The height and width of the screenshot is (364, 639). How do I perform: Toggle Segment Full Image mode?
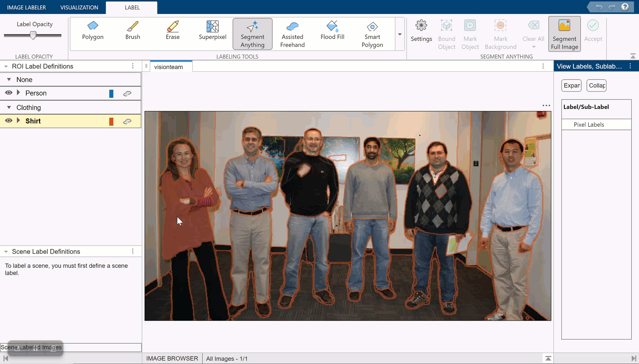[x=564, y=34]
